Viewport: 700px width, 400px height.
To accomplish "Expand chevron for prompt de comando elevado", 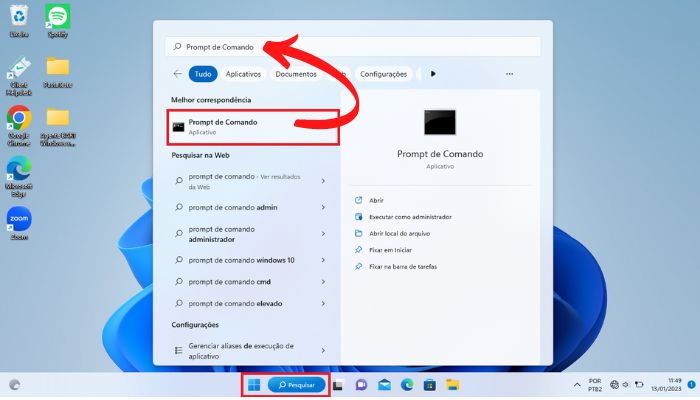I will tap(323, 303).
